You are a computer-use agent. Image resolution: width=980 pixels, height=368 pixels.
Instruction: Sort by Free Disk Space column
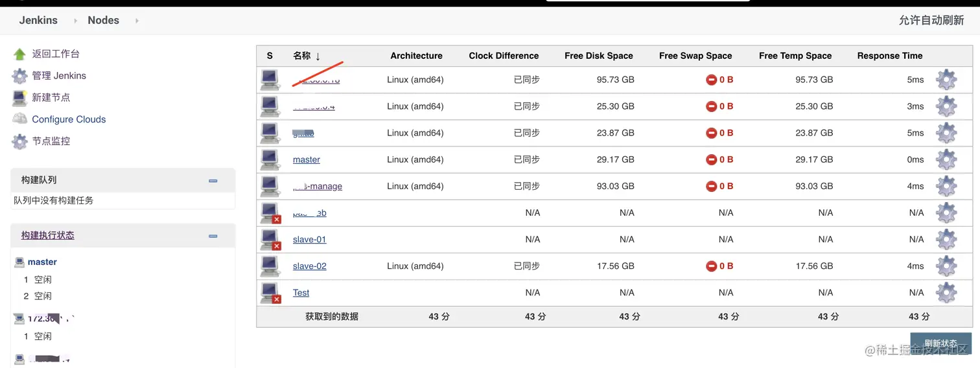coord(598,56)
